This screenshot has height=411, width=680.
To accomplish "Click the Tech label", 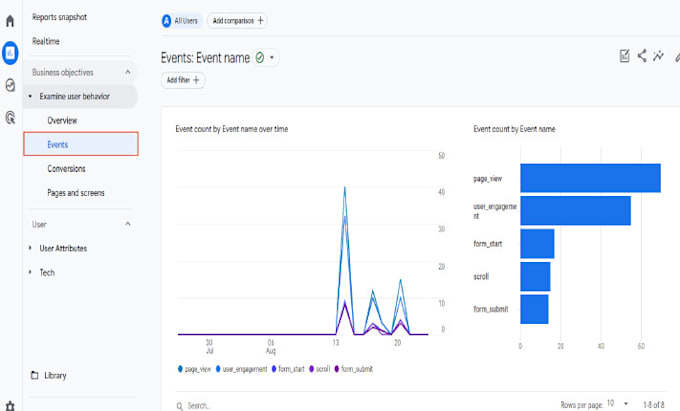I will [x=47, y=273].
